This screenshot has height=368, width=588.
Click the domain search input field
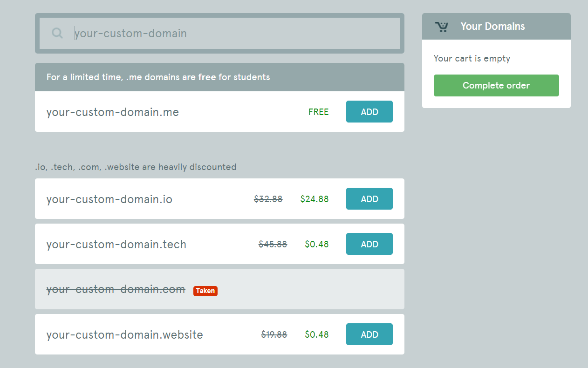[x=219, y=33]
